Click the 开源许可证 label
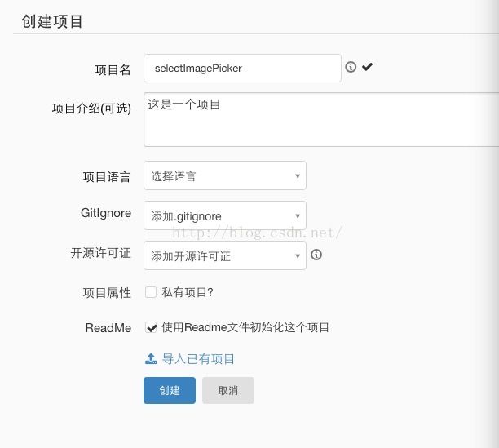The height and width of the screenshot is (448, 499). pos(101,253)
